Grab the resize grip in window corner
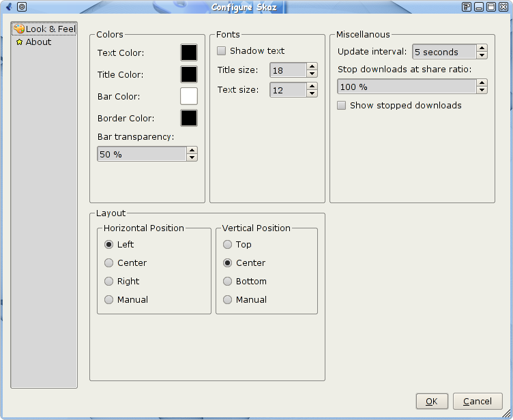The width and height of the screenshot is (513, 420). point(506,414)
